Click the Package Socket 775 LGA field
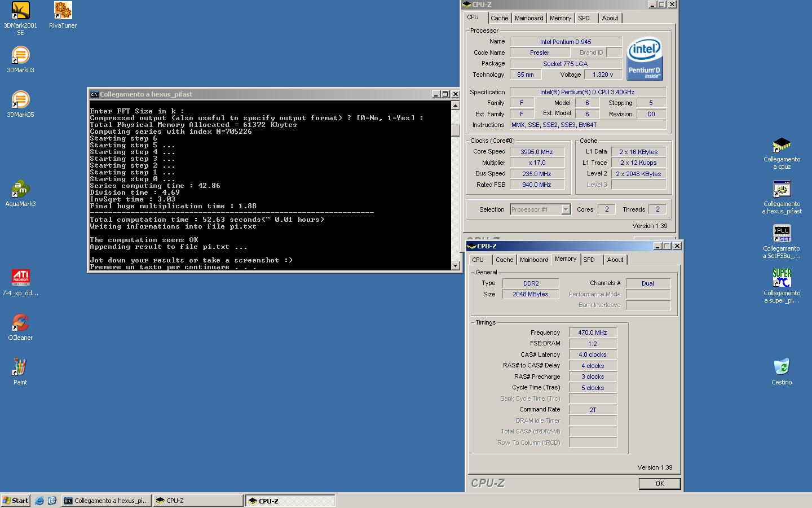The image size is (812, 508). [566, 64]
